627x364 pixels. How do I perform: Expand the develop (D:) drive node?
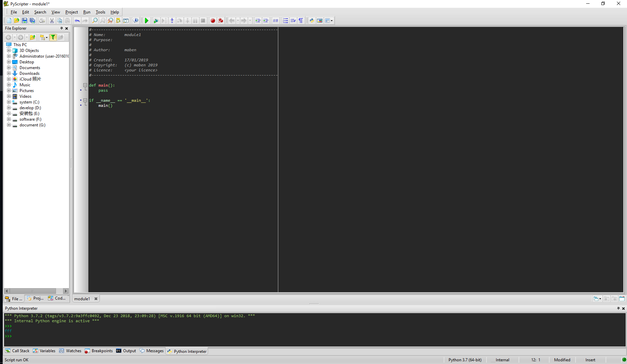coord(9,108)
